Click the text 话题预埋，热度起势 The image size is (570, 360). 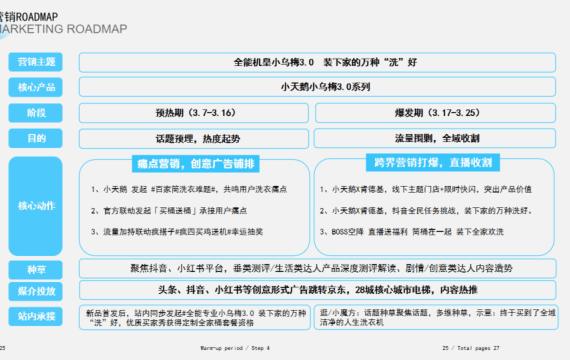(198, 139)
